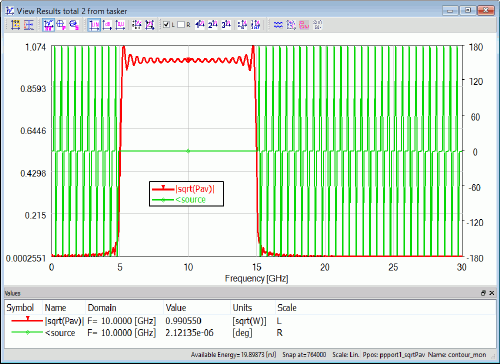Minimize the View Results window
The height and width of the screenshot is (364, 500).
point(450,11)
